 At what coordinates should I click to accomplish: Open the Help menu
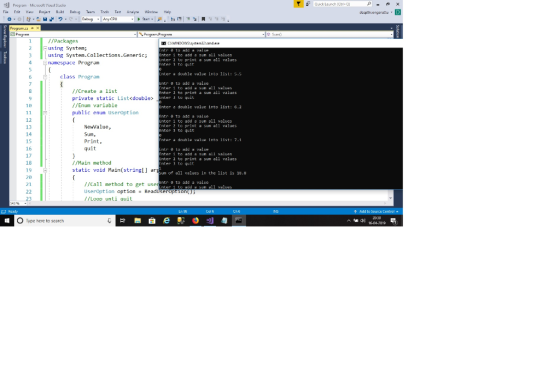point(167,12)
